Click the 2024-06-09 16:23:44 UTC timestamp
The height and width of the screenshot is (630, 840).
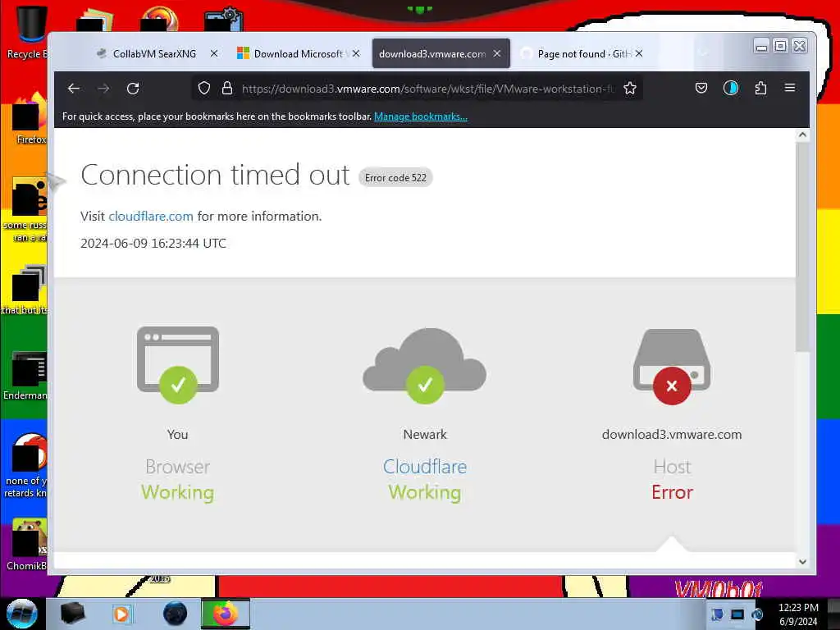tap(153, 243)
